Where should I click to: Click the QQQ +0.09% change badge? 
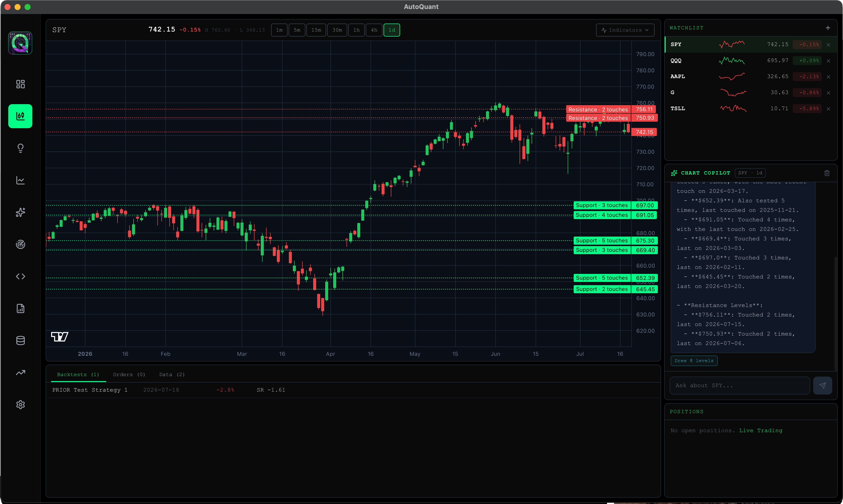coord(807,60)
